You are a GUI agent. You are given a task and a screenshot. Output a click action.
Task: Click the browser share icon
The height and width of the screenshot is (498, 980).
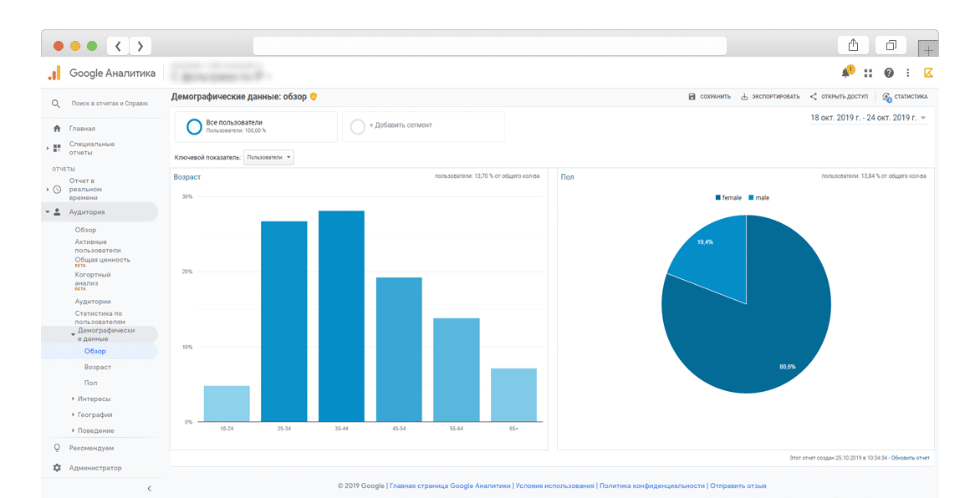854,46
